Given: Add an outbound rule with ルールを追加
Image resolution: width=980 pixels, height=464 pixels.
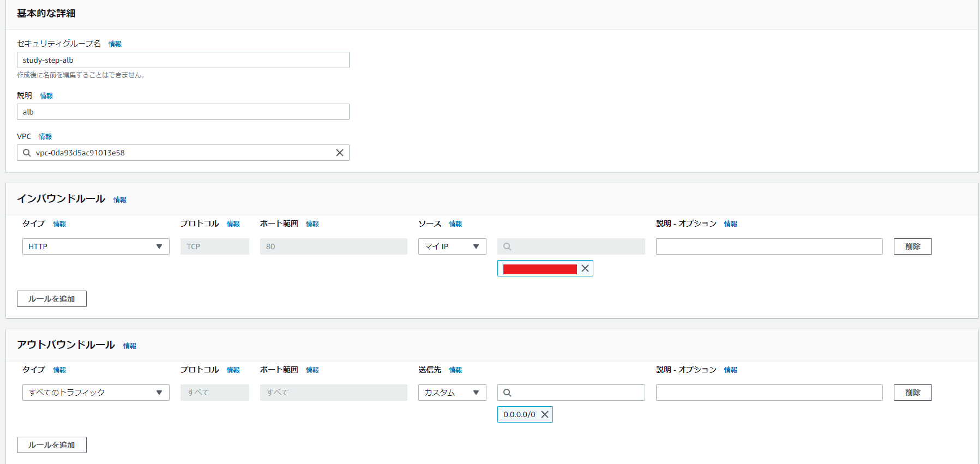Looking at the screenshot, I should [x=52, y=445].
